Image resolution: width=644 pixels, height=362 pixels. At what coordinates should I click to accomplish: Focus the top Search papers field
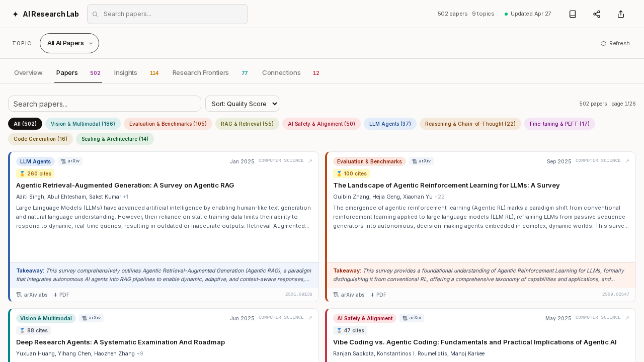point(168,14)
